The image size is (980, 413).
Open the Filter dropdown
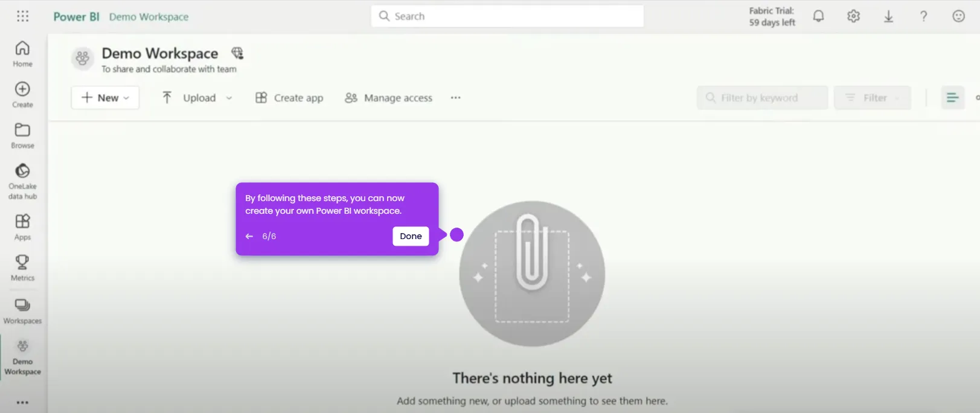[x=873, y=98]
